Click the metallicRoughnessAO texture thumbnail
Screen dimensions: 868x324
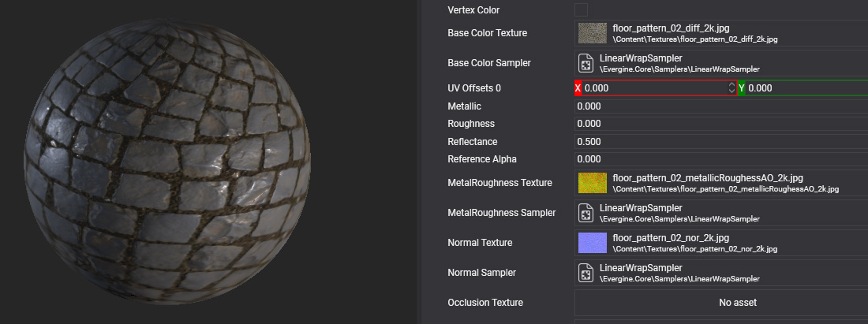(x=592, y=183)
